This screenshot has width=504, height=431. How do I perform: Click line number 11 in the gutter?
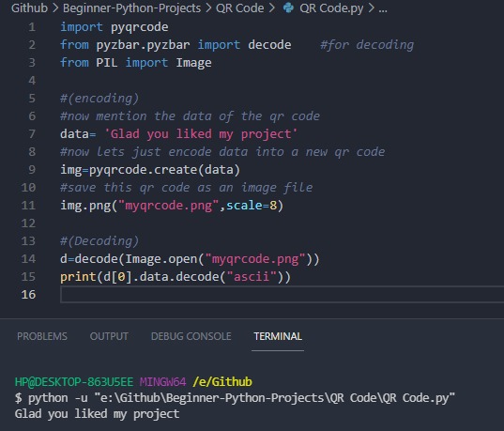28,206
